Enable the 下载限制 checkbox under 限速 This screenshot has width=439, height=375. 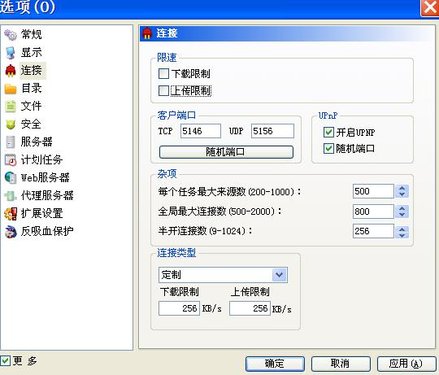click(x=163, y=74)
